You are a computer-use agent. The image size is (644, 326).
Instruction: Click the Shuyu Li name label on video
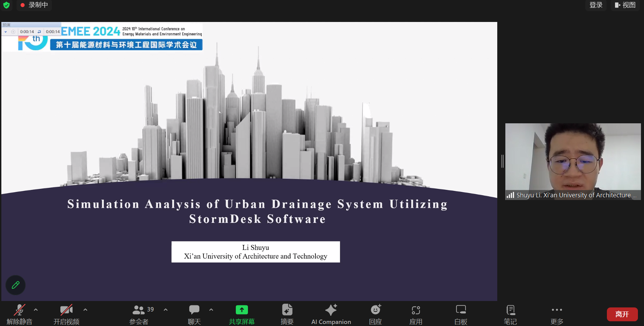[x=576, y=195]
